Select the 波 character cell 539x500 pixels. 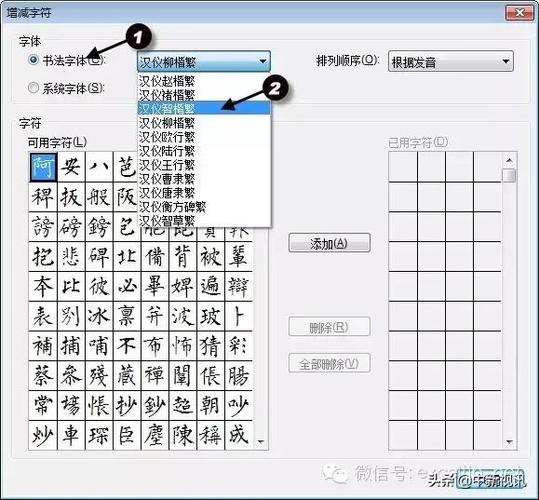[x=183, y=316]
